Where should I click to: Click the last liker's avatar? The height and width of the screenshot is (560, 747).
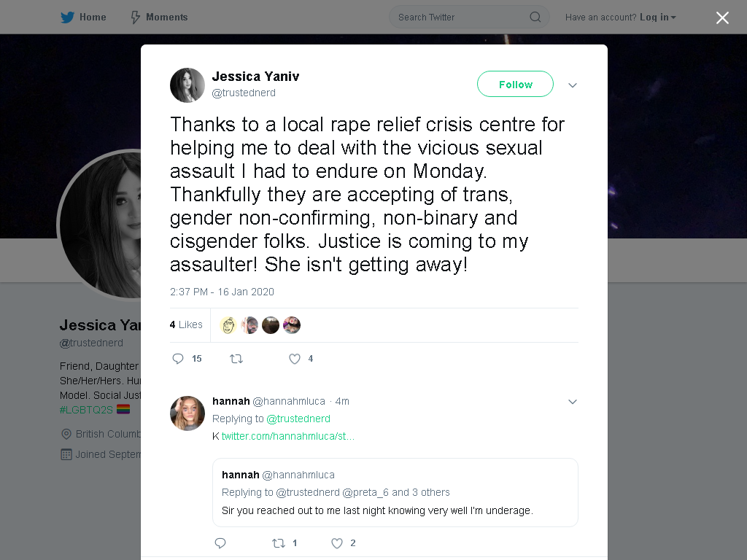point(292,325)
